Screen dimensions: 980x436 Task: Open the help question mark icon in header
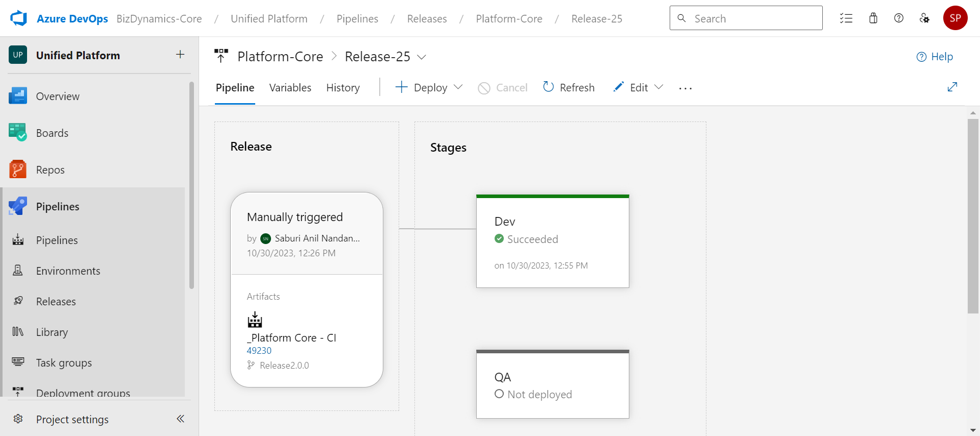(x=899, y=18)
